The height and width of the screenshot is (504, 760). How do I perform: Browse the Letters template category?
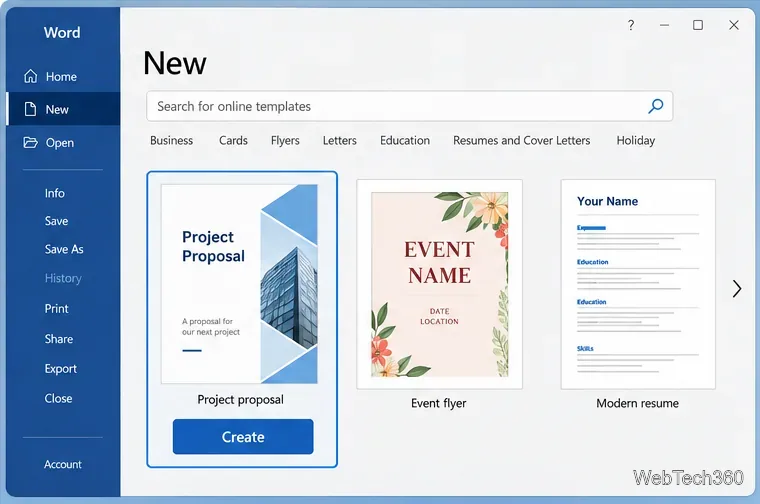tap(340, 141)
